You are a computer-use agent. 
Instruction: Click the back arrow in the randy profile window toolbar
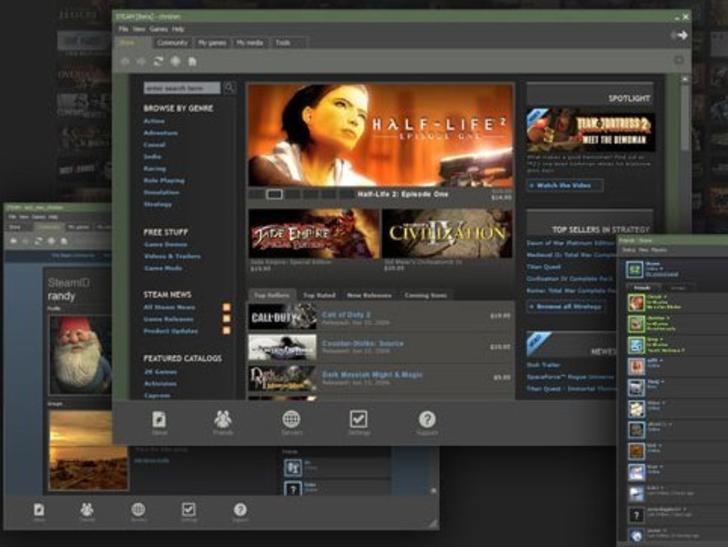(13, 241)
